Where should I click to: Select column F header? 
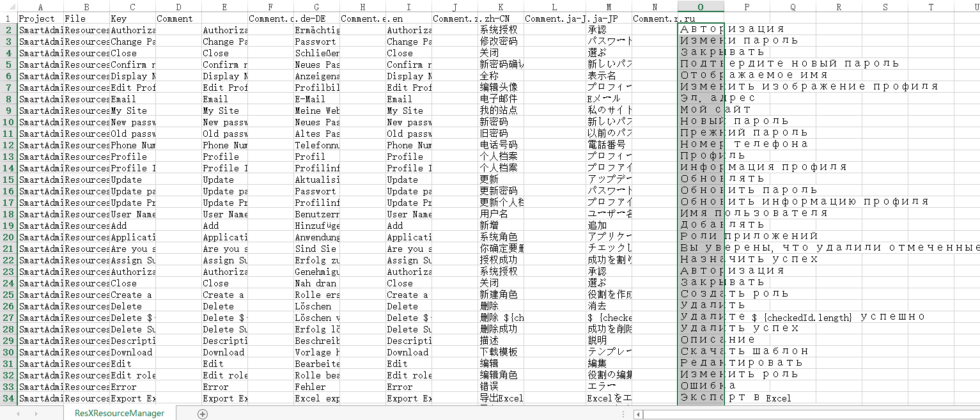tap(270, 7)
